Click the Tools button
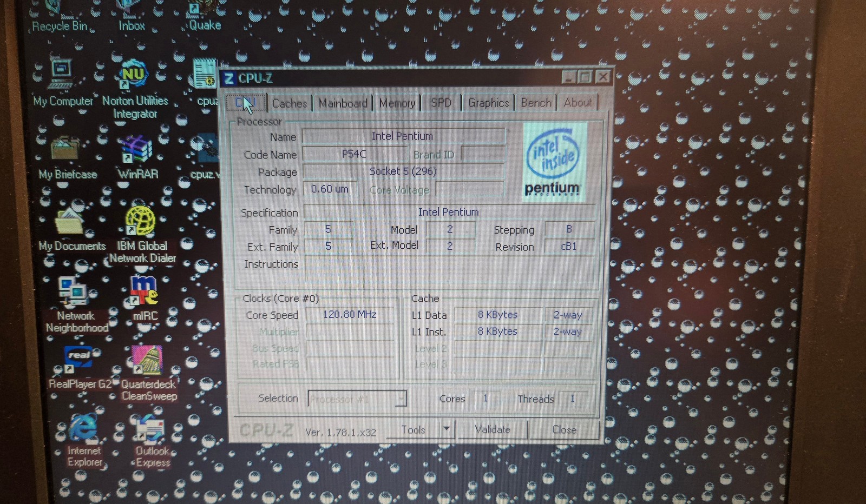866x504 pixels. click(414, 430)
